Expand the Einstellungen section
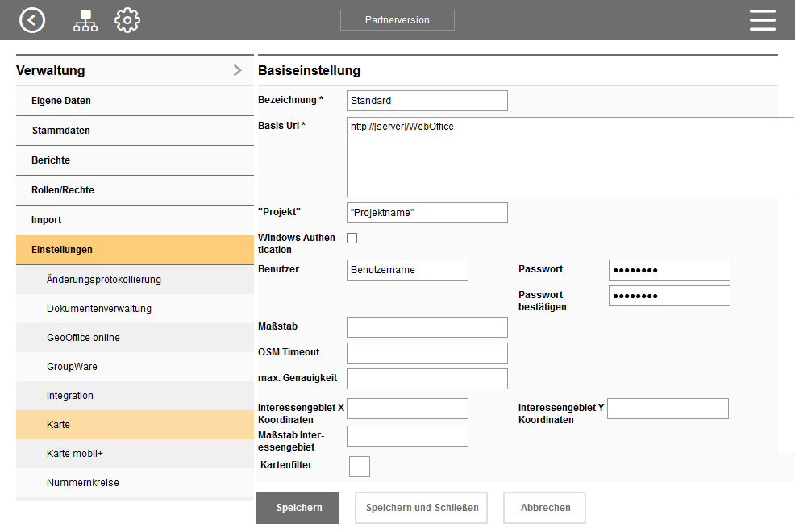The image size is (795, 532). [x=135, y=250]
